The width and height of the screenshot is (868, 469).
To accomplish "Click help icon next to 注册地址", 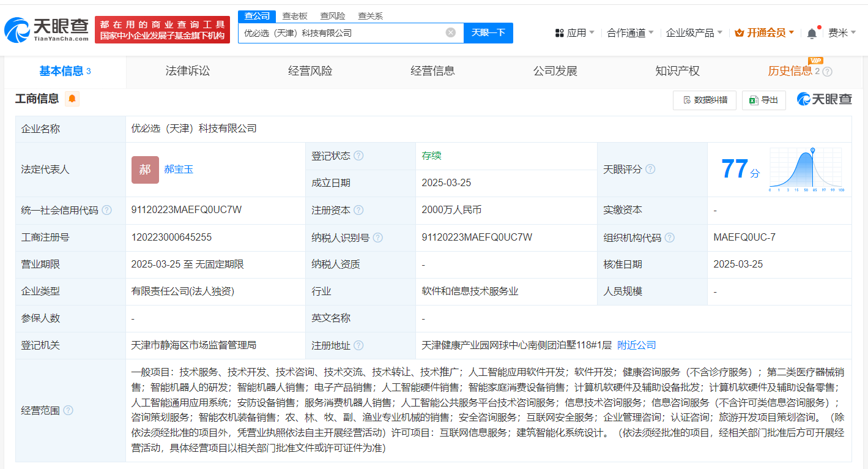I will click(358, 345).
